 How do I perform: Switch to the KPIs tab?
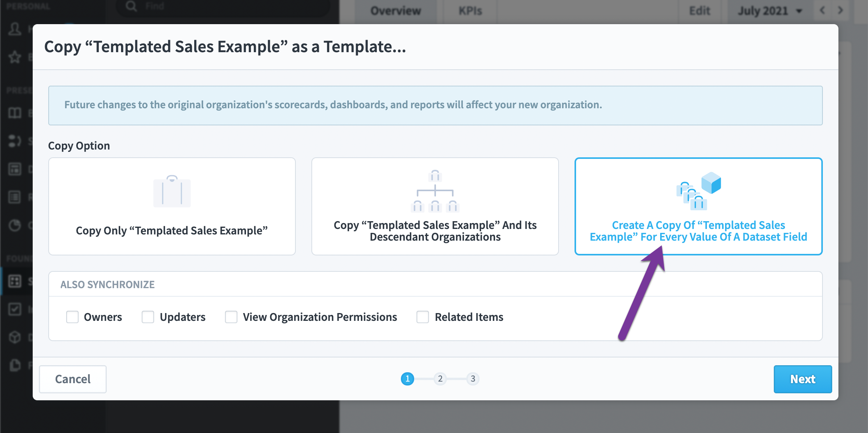(470, 11)
